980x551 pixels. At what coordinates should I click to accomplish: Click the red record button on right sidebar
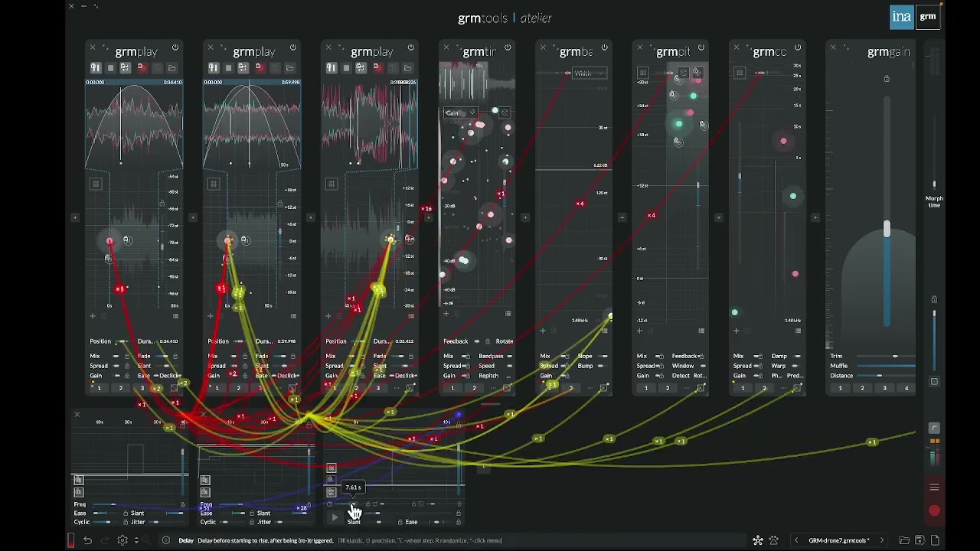[x=934, y=510]
